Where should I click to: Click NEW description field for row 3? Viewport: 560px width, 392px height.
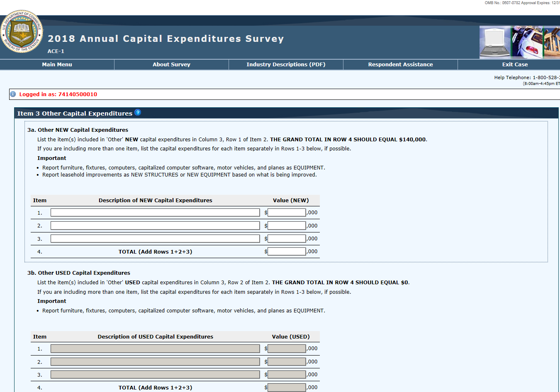point(155,239)
